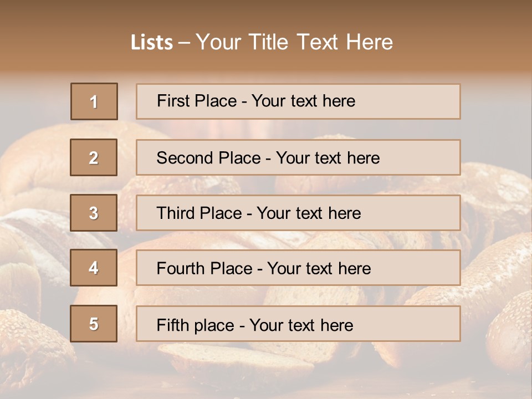Click the words "Fourth Place" in the list
532x399 pixels.
pos(204,269)
